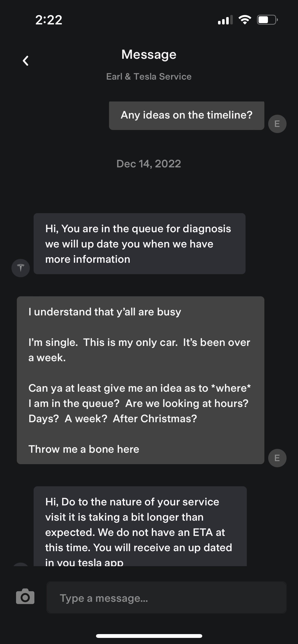The height and width of the screenshot is (644, 298).
Task: Tap the 'queue for diagnosis' message bubble
Action: pyautogui.click(x=140, y=244)
